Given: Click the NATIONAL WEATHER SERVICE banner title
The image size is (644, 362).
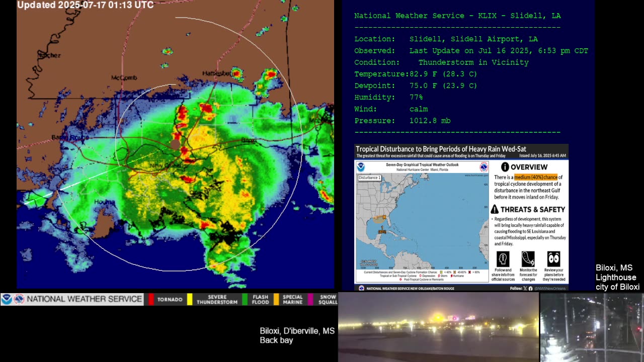Looking at the screenshot, I should click(85, 299).
